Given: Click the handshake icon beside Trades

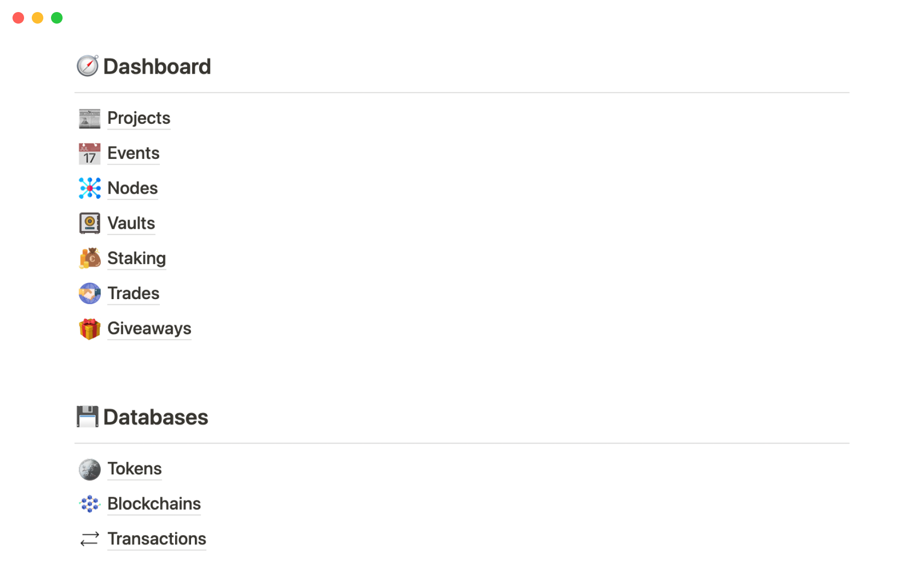Looking at the screenshot, I should pos(90,293).
